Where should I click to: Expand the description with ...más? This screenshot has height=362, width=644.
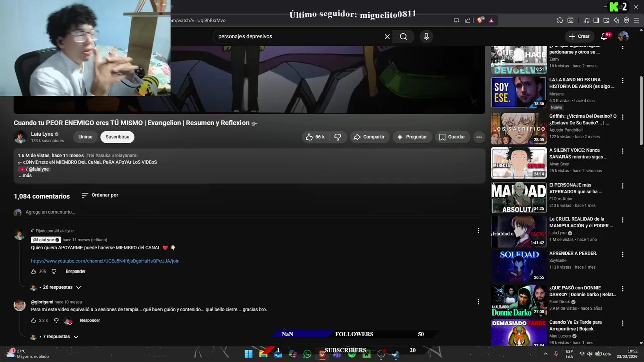tap(25, 176)
